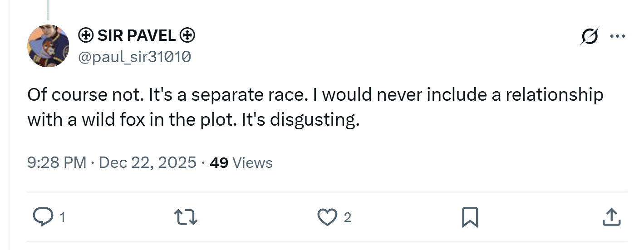Click the SIR PAVEL display name
The width and height of the screenshot is (644, 250).
pos(137,35)
